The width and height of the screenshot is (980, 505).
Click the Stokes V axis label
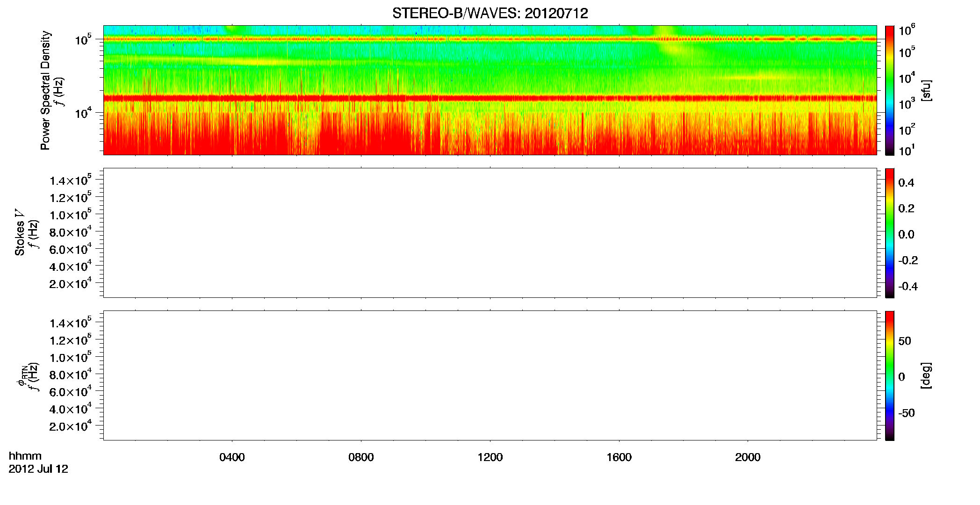click(x=20, y=233)
